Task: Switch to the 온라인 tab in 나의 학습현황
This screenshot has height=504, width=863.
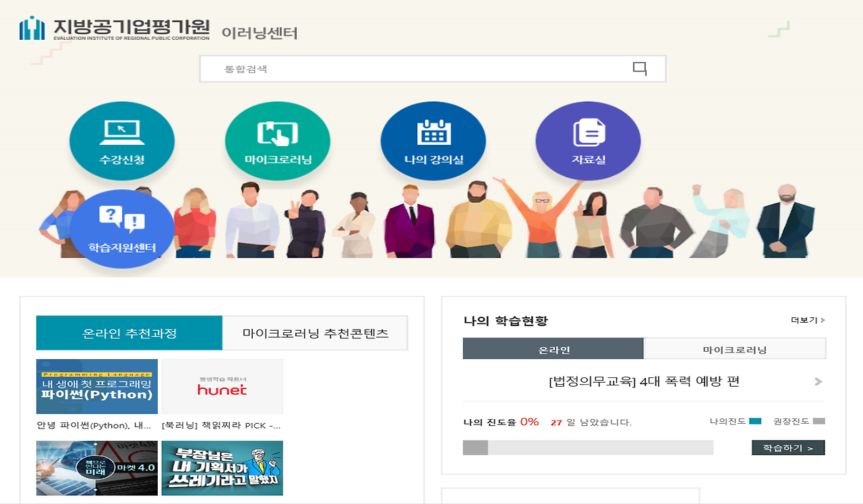Action: [554, 349]
